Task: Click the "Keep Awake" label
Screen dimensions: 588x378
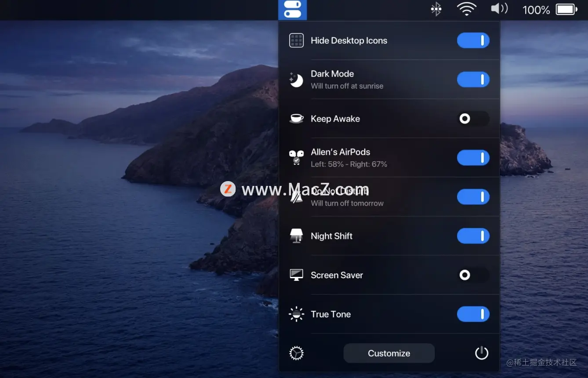Action: 335,119
